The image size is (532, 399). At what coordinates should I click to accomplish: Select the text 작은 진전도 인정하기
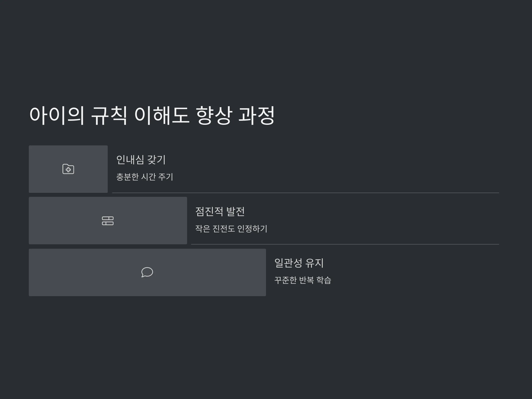click(231, 229)
